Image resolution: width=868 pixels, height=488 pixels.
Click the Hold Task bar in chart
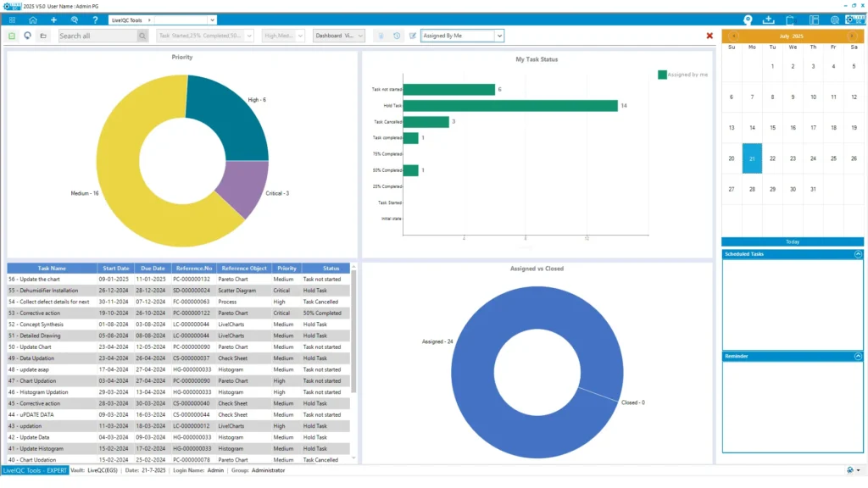(x=510, y=106)
